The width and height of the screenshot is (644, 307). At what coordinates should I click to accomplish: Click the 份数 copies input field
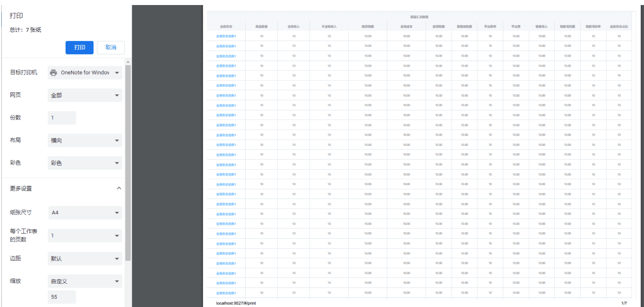62,118
